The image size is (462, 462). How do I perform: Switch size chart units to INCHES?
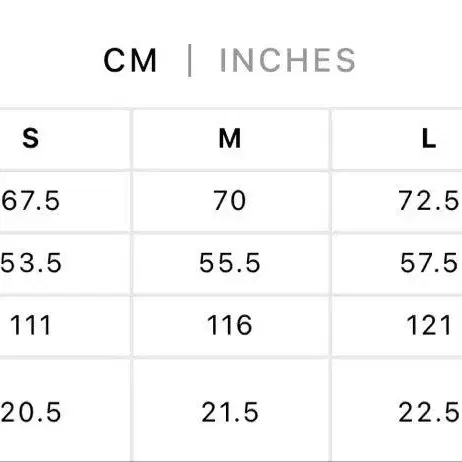click(x=288, y=60)
